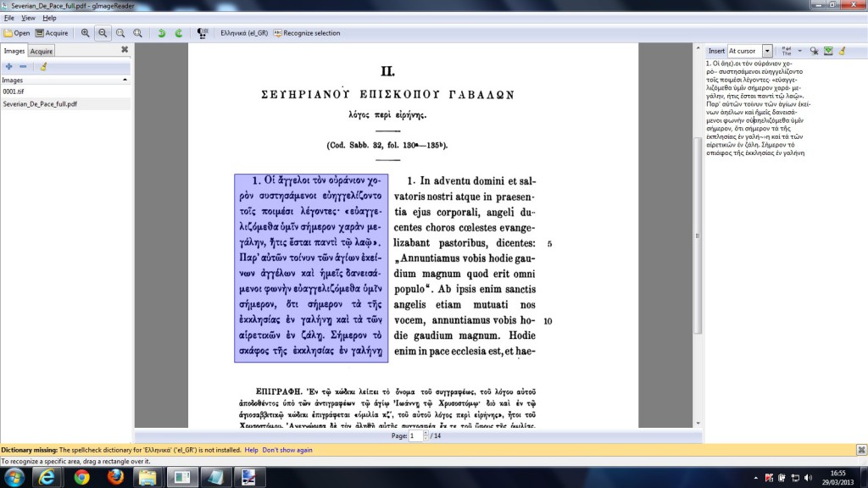The width and height of the screenshot is (868, 488).
Task: Click the strip line breaks icon
Action: pyautogui.click(x=787, y=51)
